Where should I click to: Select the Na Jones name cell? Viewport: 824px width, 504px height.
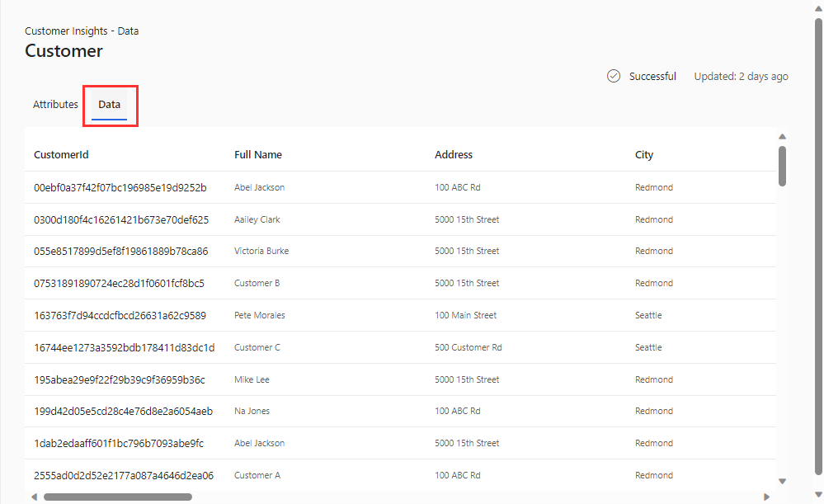point(252,411)
